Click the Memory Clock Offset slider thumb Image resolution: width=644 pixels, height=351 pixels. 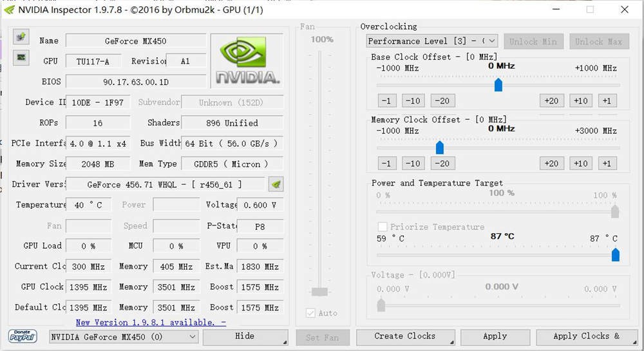tap(439, 147)
